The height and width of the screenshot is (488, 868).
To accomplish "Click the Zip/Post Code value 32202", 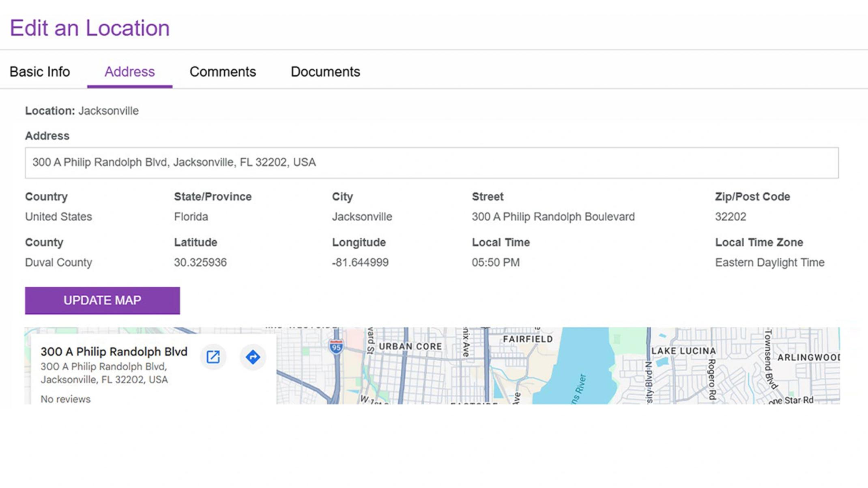I will point(730,217).
